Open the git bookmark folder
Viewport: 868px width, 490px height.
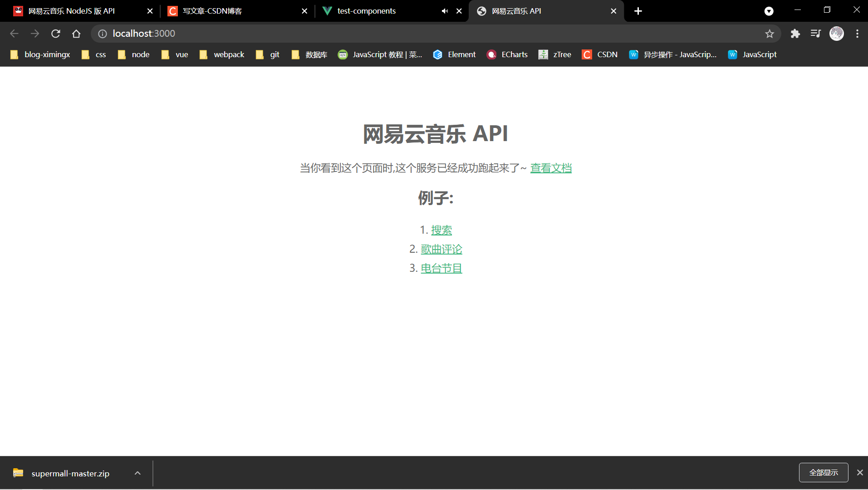(268, 54)
